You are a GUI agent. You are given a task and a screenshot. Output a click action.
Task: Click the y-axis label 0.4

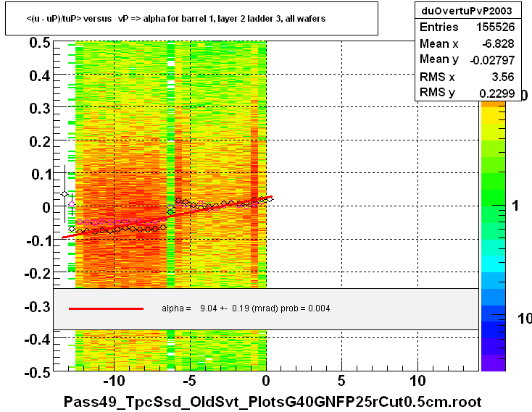pyautogui.click(x=40, y=76)
